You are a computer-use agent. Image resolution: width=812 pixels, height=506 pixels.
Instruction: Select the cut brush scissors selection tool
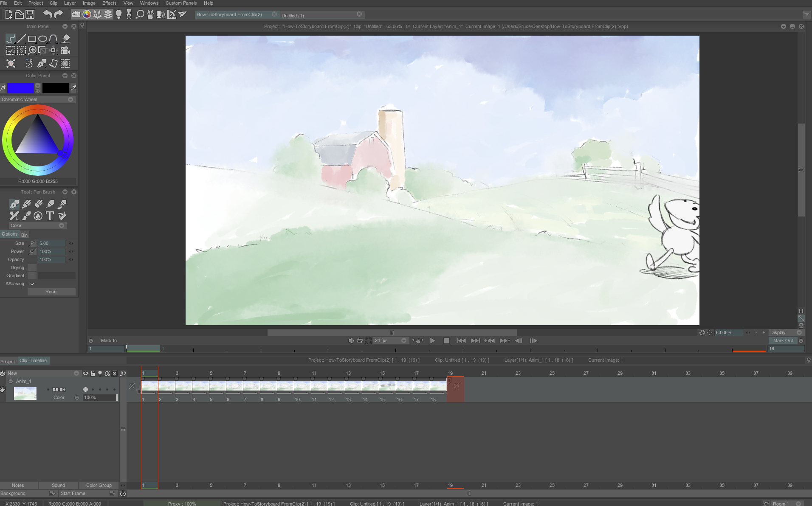[11, 51]
